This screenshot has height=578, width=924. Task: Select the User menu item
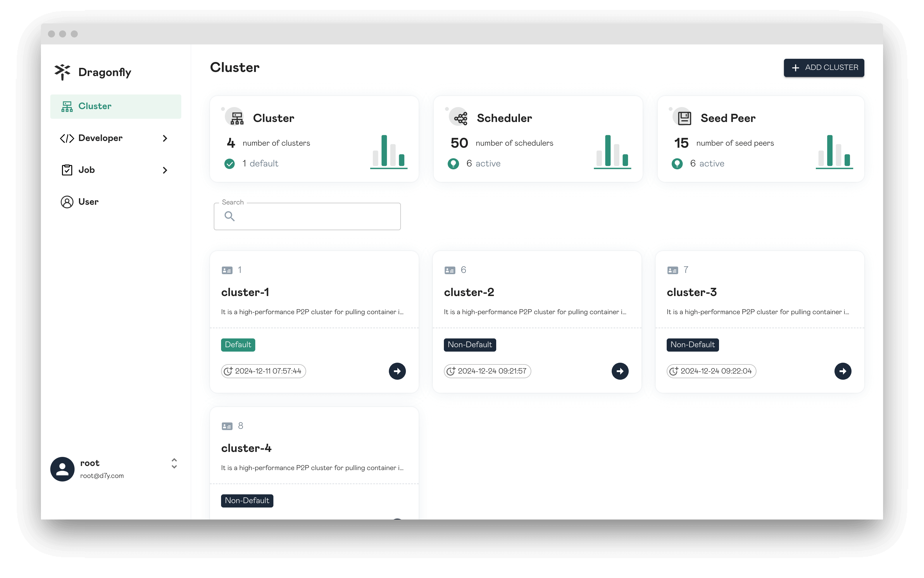click(x=89, y=201)
